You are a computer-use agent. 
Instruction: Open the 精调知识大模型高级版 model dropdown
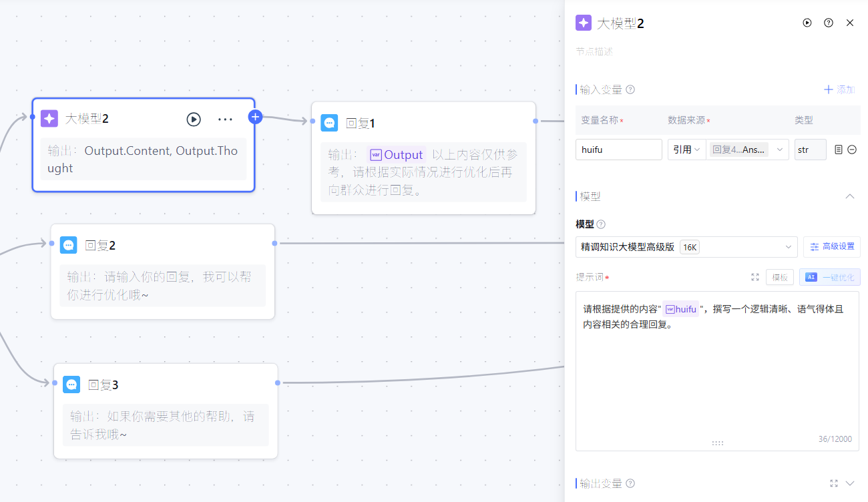point(686,247)
